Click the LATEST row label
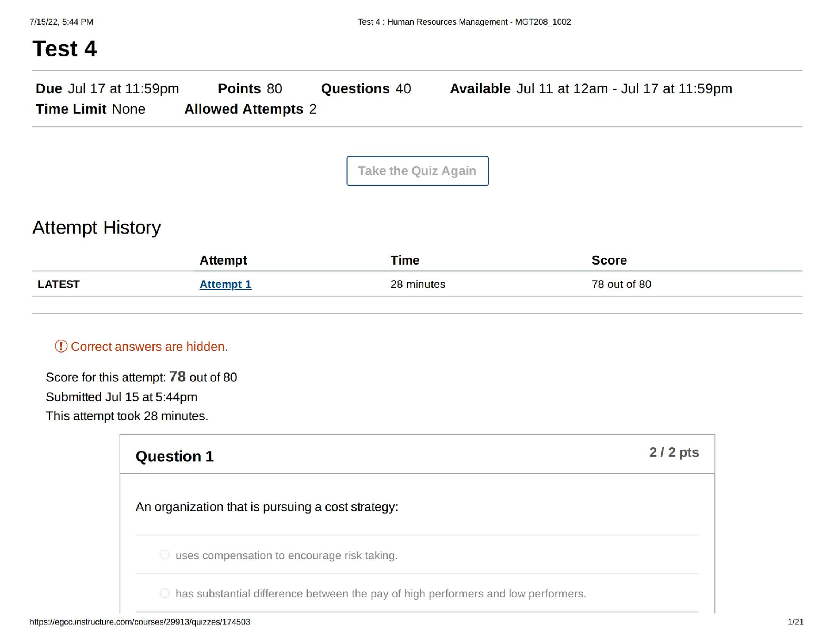Screen dimensions: 834x644 58,284
